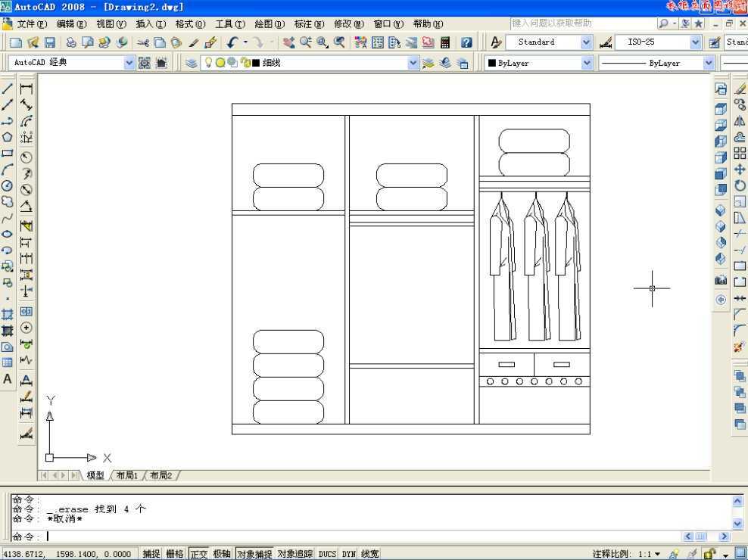Select the Revision Cloud tool
The image size is (748, 560).
7,202
